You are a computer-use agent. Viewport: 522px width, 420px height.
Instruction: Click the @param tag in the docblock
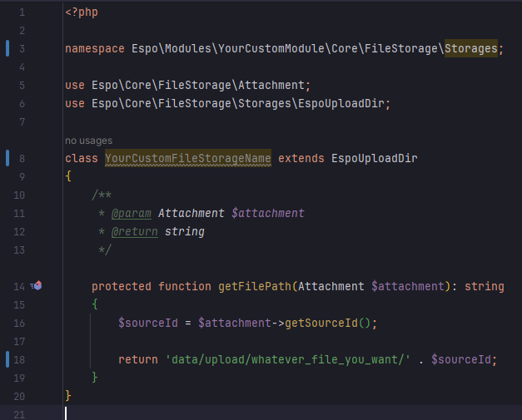pos(132,213)
